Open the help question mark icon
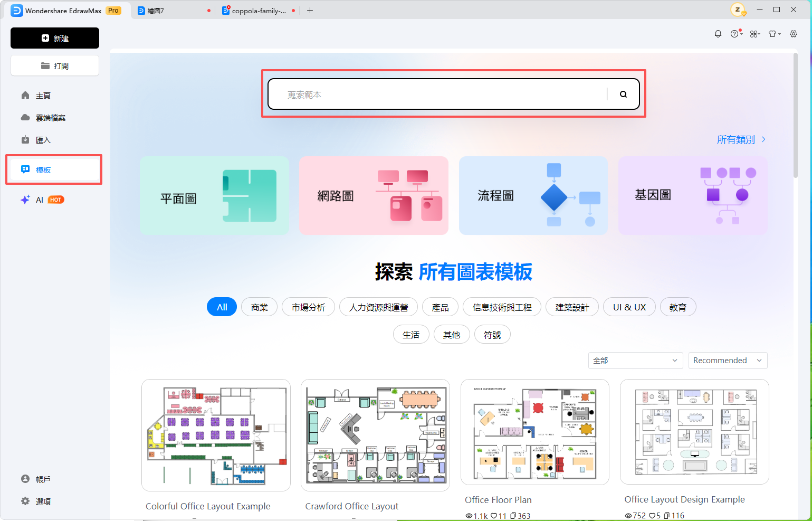The image size is (812, 521). [736, 34]
